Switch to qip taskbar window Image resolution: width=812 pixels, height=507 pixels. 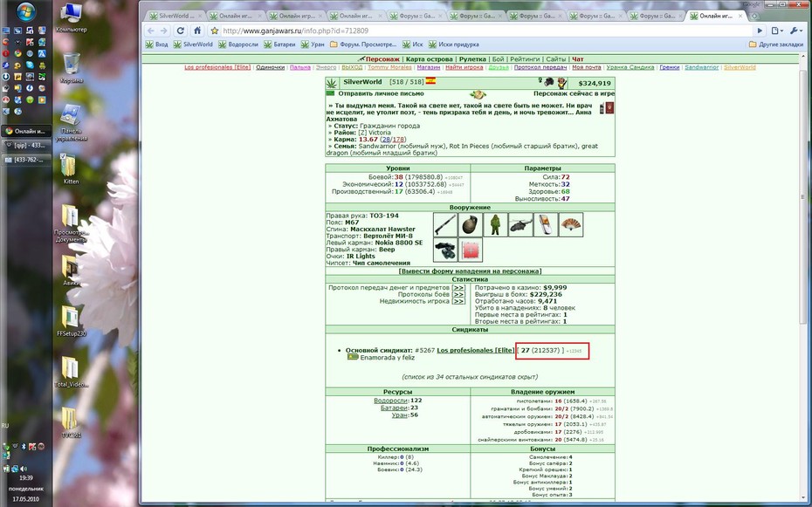point(27,146)
